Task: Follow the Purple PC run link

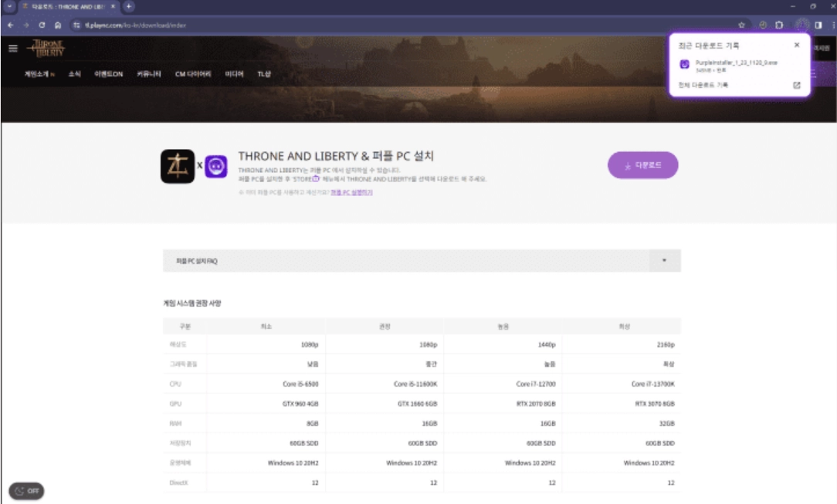Action: pos(351,192)
